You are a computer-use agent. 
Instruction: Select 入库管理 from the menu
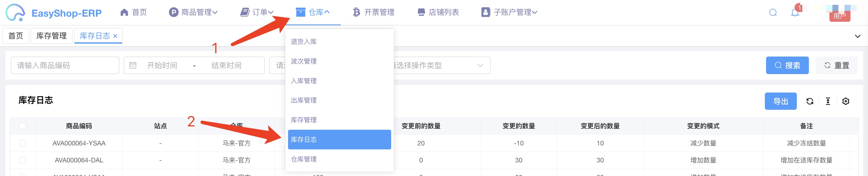[x=339, y=81]
